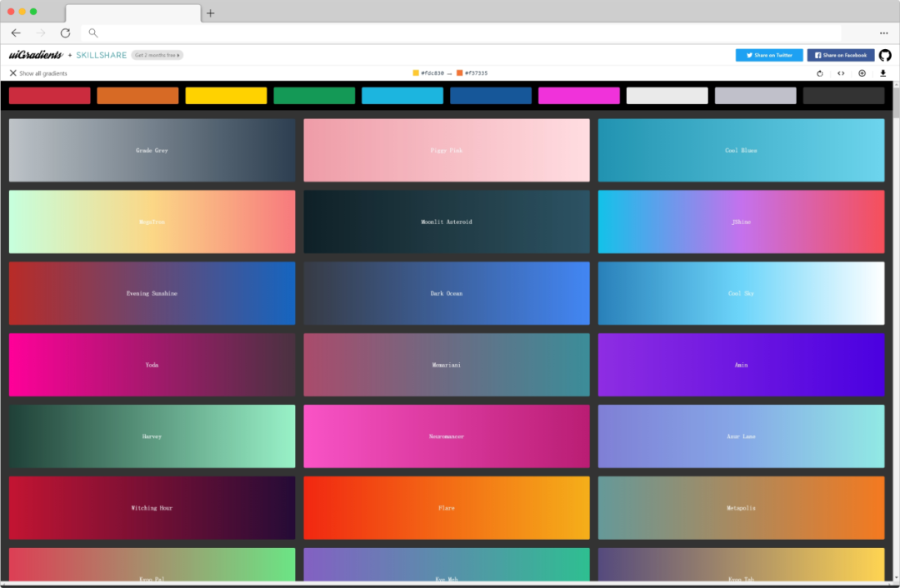Click the green macOS fullscreen button
Viewport: 900px width, 588px height.
(x=33, y=12)
